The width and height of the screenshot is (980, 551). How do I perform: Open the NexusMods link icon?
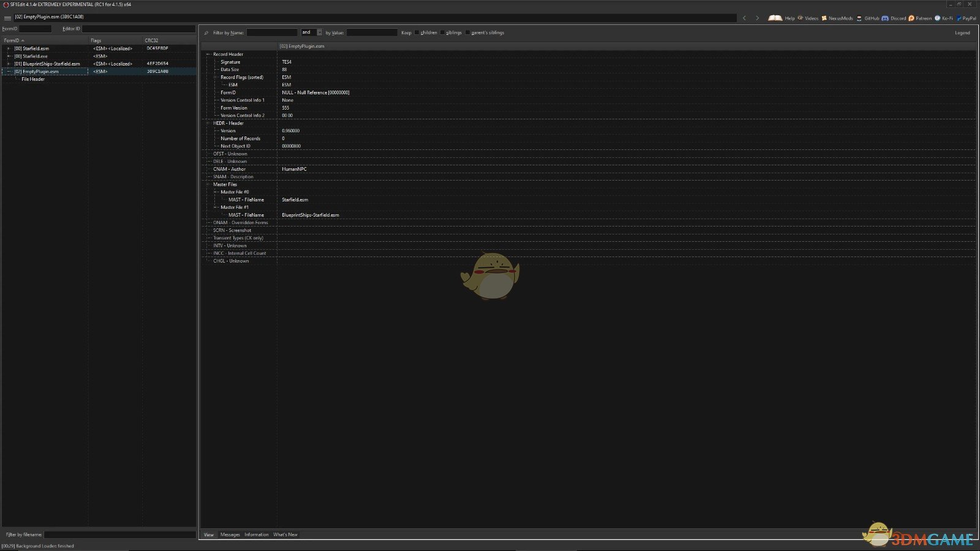[824, 18]
